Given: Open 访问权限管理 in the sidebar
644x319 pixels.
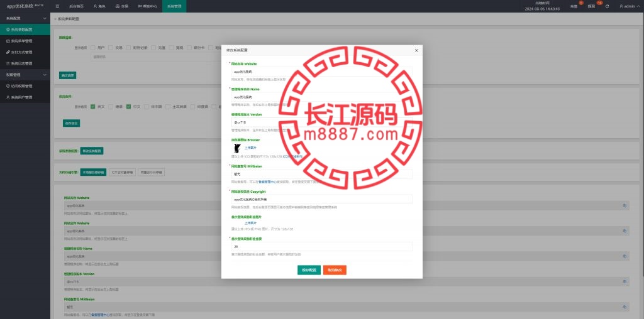Looking at the screenshot, I should (25, 86).
